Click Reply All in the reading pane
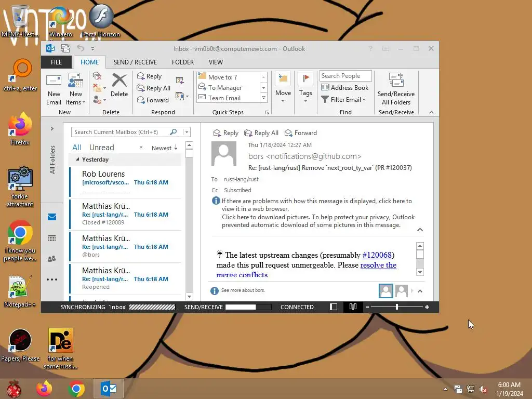 click(261, 133)
